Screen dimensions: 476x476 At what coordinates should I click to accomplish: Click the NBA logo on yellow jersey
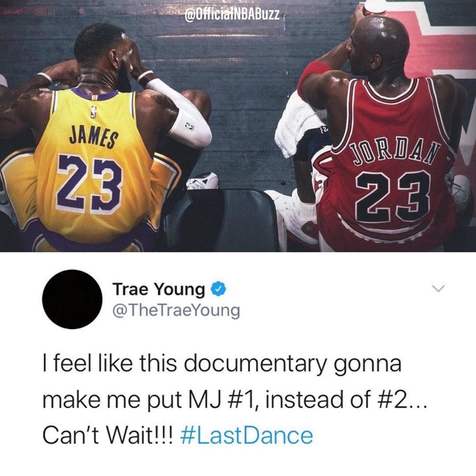point(94,112)
